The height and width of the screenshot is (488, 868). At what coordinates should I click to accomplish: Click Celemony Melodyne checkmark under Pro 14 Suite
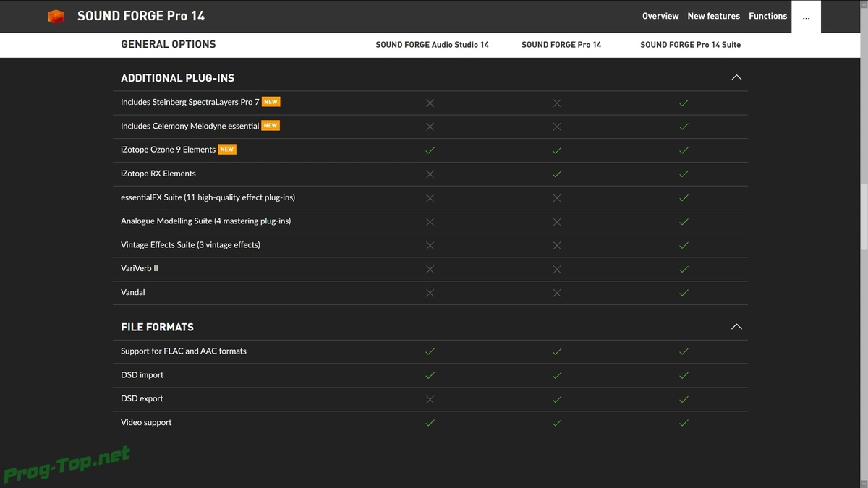(x=684, y=127)
